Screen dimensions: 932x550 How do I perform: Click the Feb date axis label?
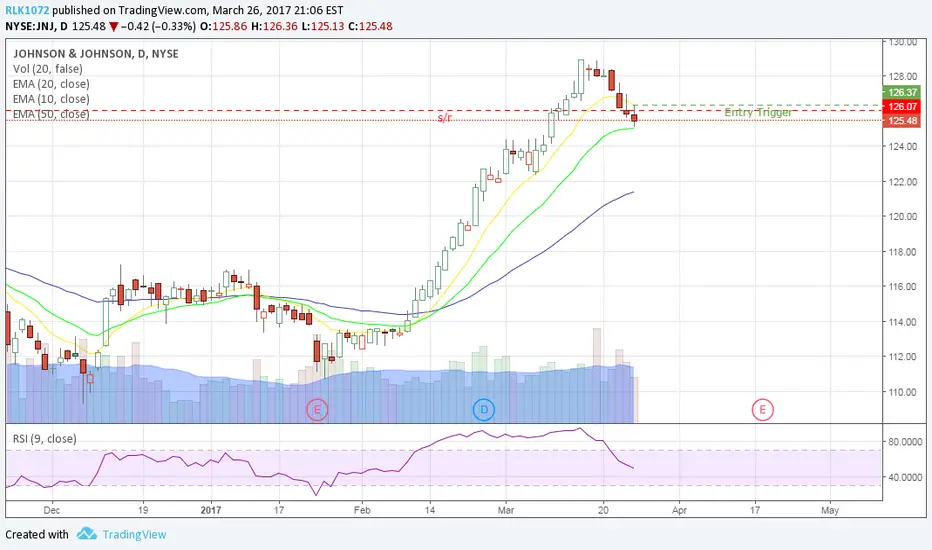[x=361, y=510]
